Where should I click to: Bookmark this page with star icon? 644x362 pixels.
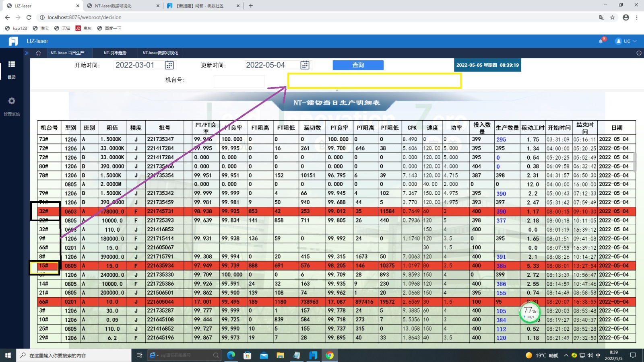(612, 17)
